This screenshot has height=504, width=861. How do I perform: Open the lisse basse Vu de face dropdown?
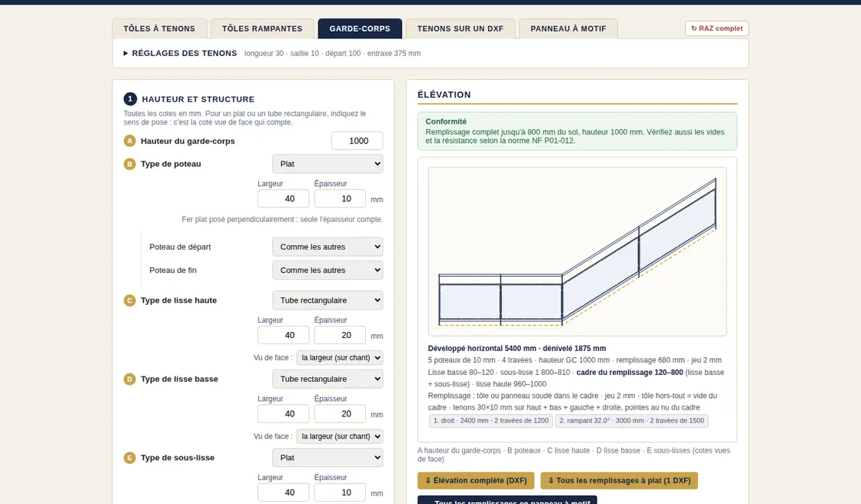(x=339, y=436)
